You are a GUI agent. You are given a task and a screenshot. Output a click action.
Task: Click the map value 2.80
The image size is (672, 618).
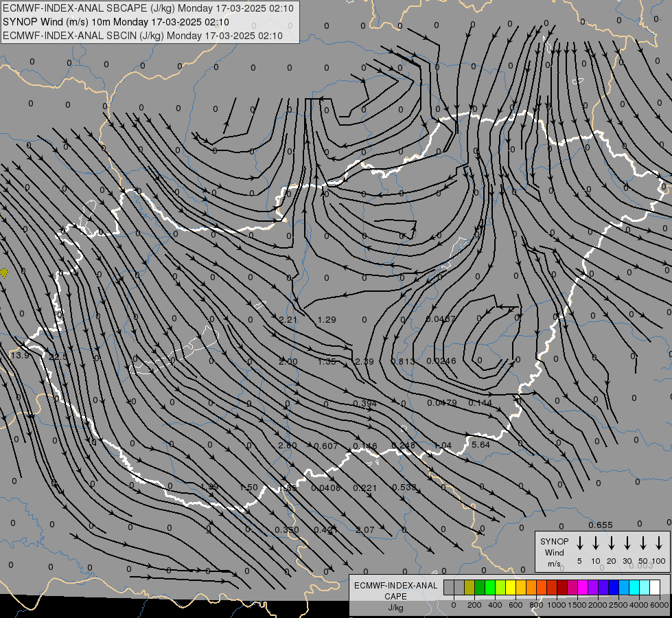pos(288,446)
